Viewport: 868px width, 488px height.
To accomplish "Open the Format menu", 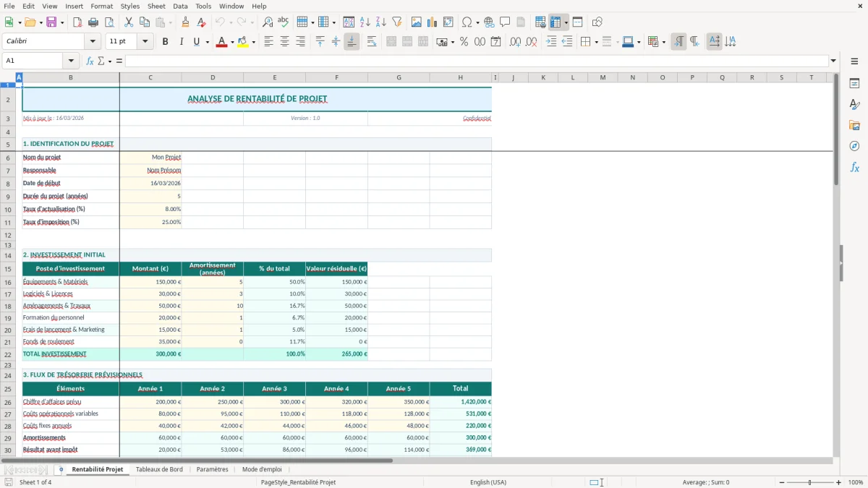I will click(x=101, y=6).
